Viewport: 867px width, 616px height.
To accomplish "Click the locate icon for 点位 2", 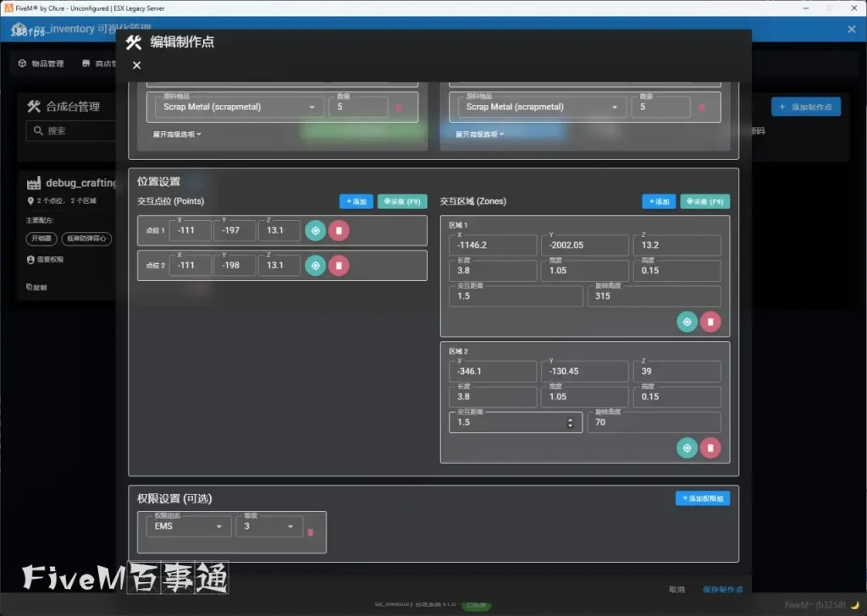I will [x=315, y=266].
